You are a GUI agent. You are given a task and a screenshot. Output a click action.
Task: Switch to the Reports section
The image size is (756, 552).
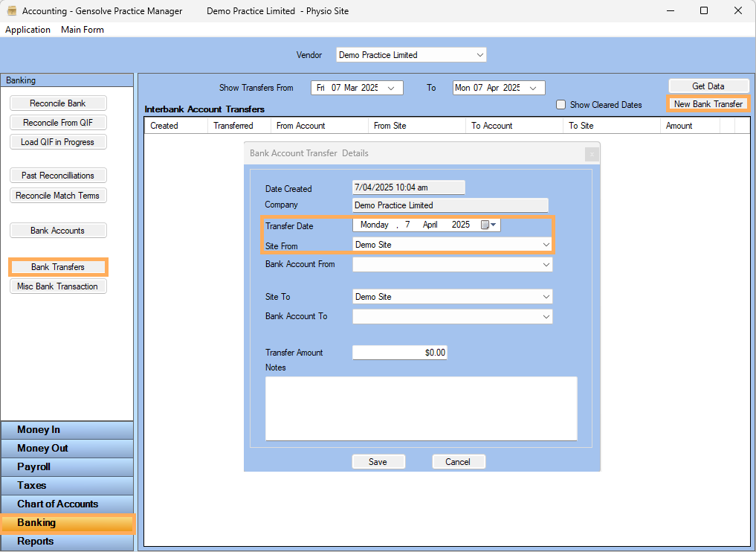[x=67, y=542]
